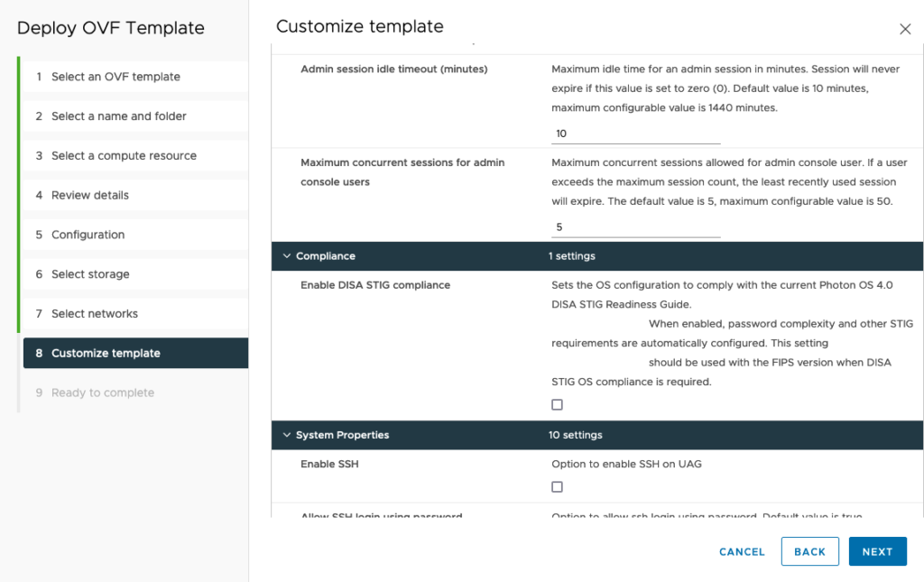
Task: Enable DISA STIG compliance checkbox
Action: [557, 404]
